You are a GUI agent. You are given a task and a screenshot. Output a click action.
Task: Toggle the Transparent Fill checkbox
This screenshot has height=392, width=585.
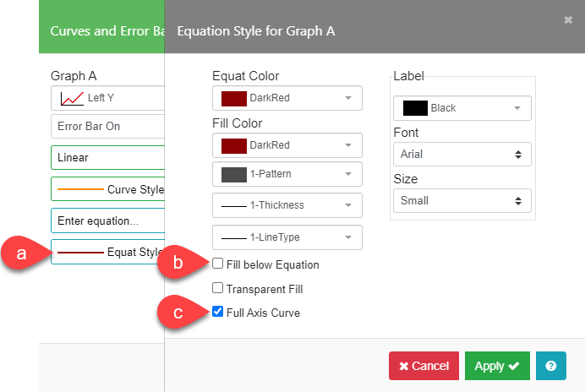pos(218,288)
